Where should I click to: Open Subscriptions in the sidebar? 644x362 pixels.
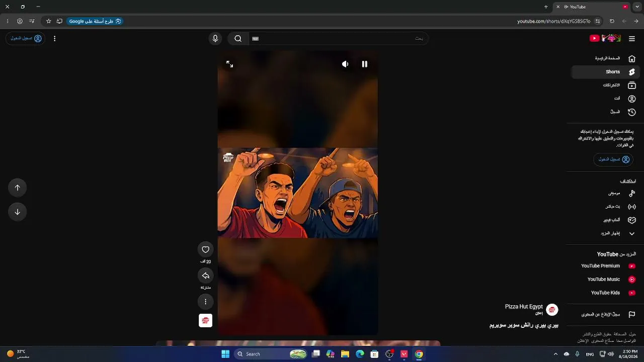tap(606, 85)
